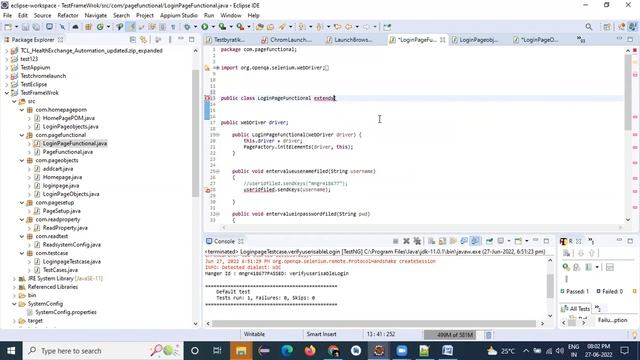Image resolution: width=640 pixels, height=360 pixels.
Task: Open the File menu
Action: (7, 15)
